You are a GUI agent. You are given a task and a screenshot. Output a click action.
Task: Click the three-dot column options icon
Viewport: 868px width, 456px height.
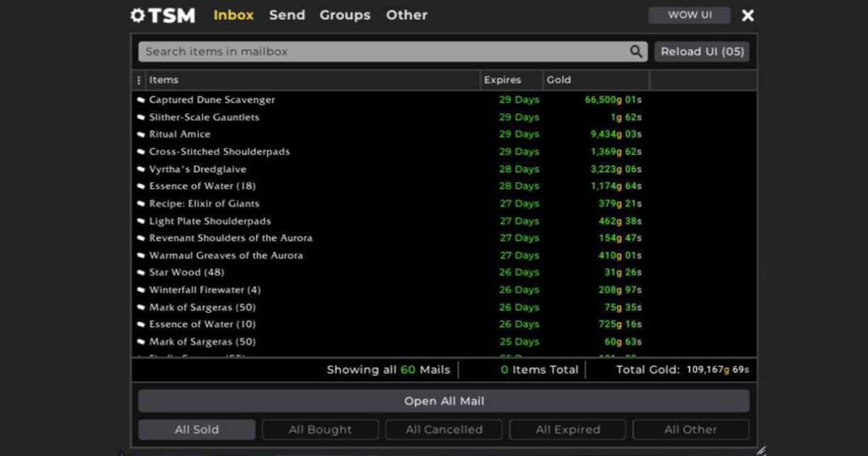pyautogui.click(x=139, y=81)
